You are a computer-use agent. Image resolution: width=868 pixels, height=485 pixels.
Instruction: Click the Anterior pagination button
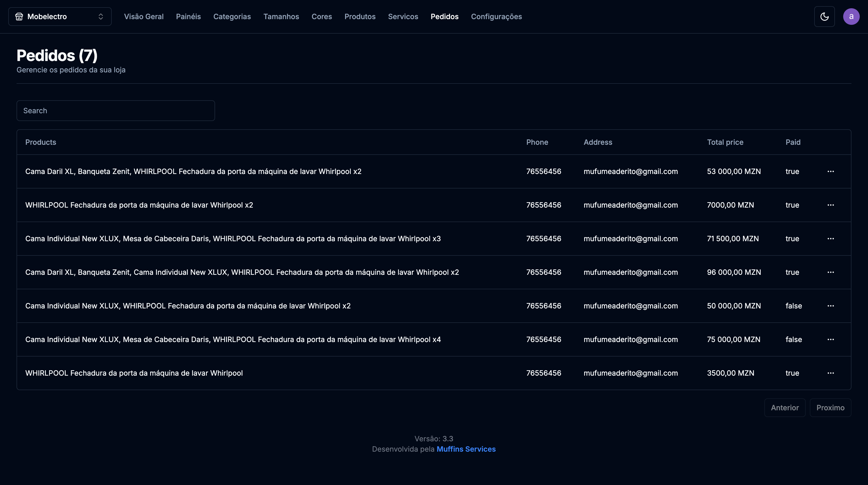click(x=785, y=407)
